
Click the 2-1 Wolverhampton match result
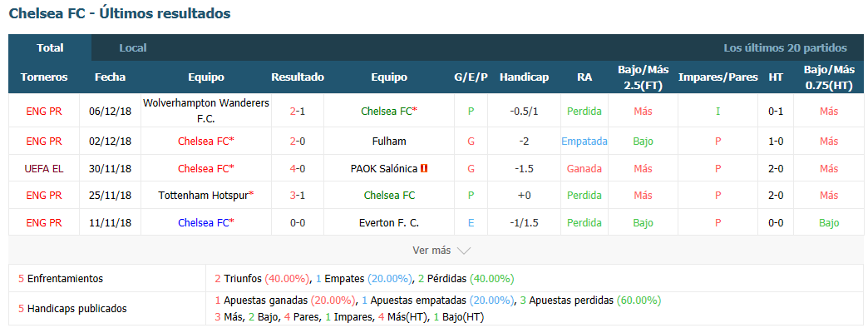coord(298,111)
